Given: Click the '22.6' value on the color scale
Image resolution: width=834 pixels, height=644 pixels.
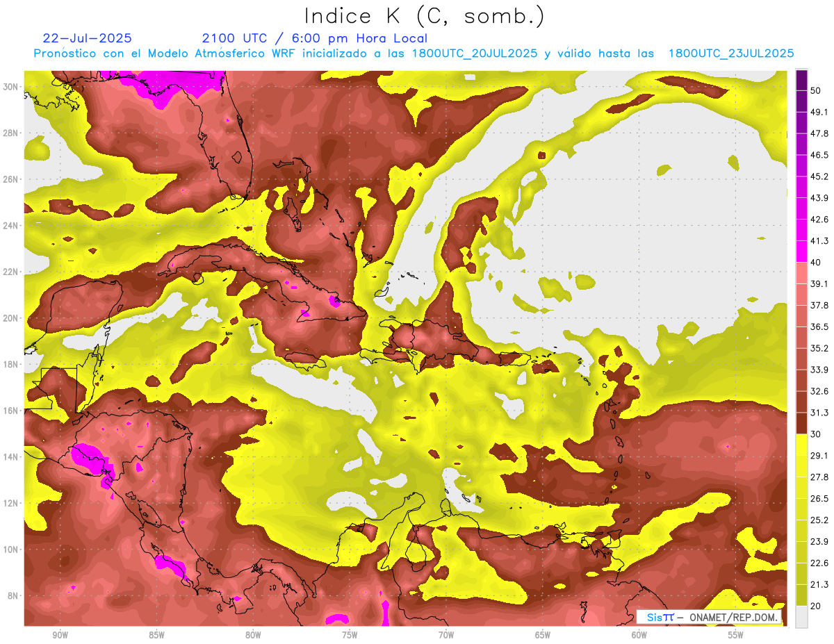Looking at the screenshot, I should coord(820,563).
